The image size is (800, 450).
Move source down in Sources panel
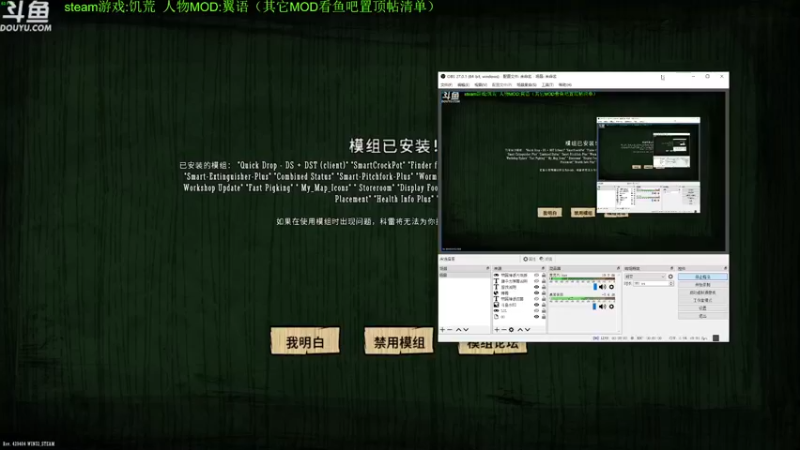click(x=528, y=330)
